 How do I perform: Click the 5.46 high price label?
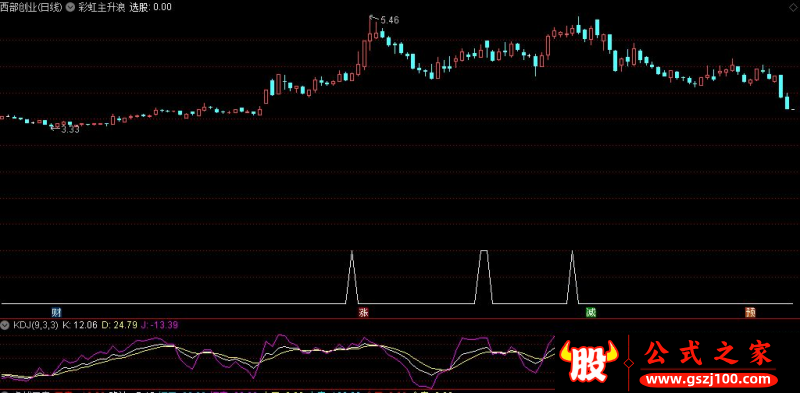pos(390,20)
